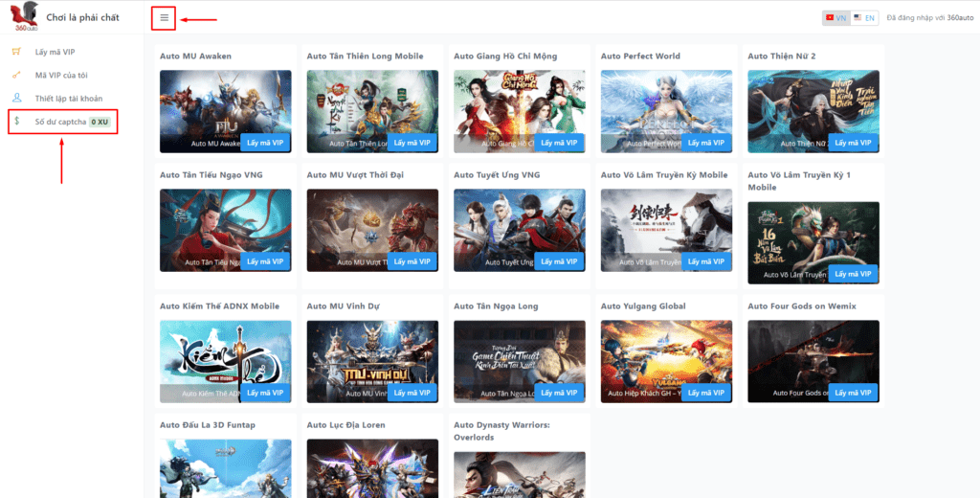Screen dimensions: 980x498
Task: Open the Auto Lục Địa Loren thumbnail
Action: [372, 468]
